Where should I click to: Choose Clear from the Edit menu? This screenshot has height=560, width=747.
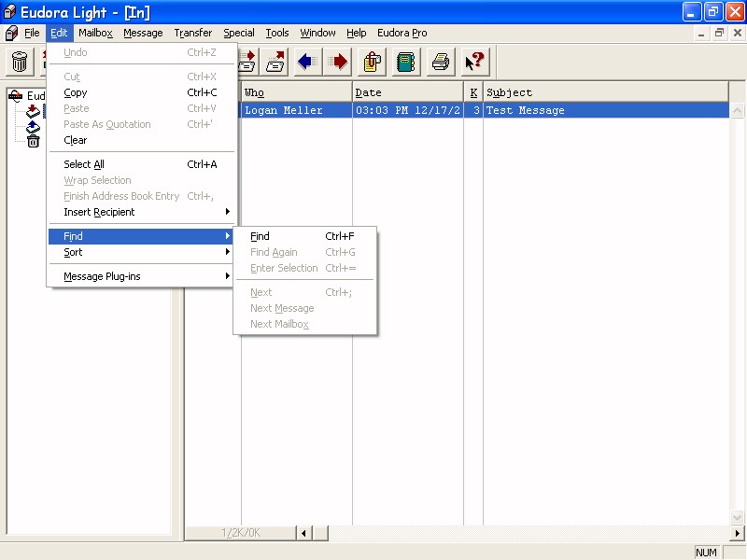point(142,140)
